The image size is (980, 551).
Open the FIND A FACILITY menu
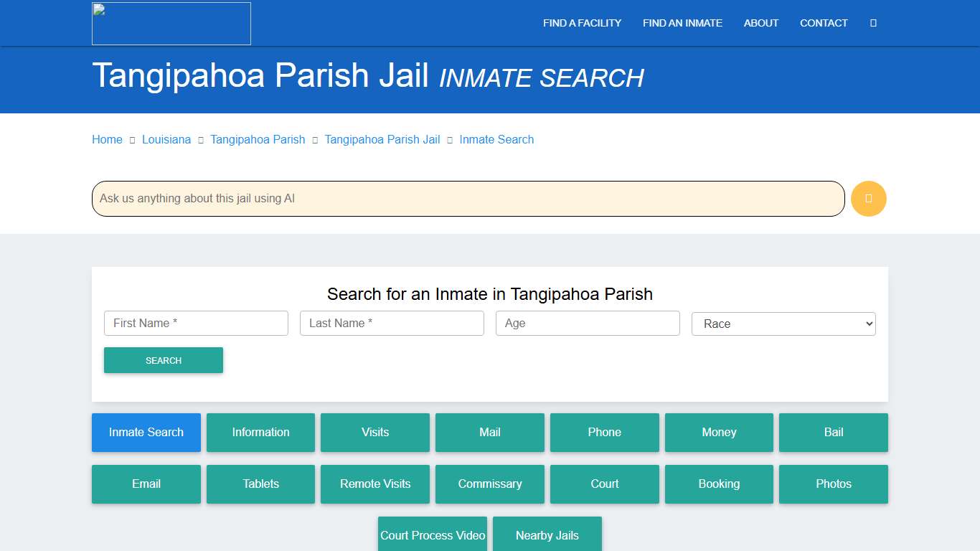(581, 23)
